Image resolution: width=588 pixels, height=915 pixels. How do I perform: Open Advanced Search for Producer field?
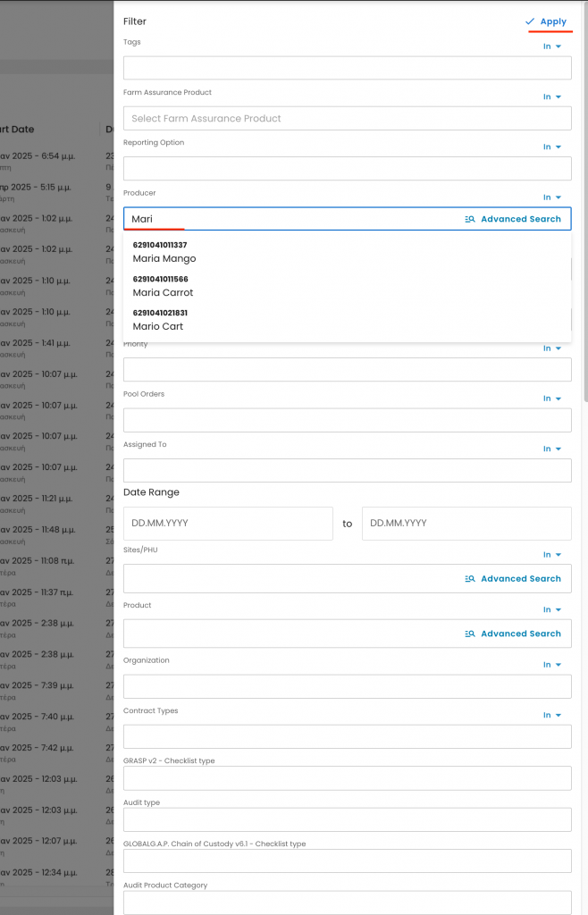[x=513, y=219]
